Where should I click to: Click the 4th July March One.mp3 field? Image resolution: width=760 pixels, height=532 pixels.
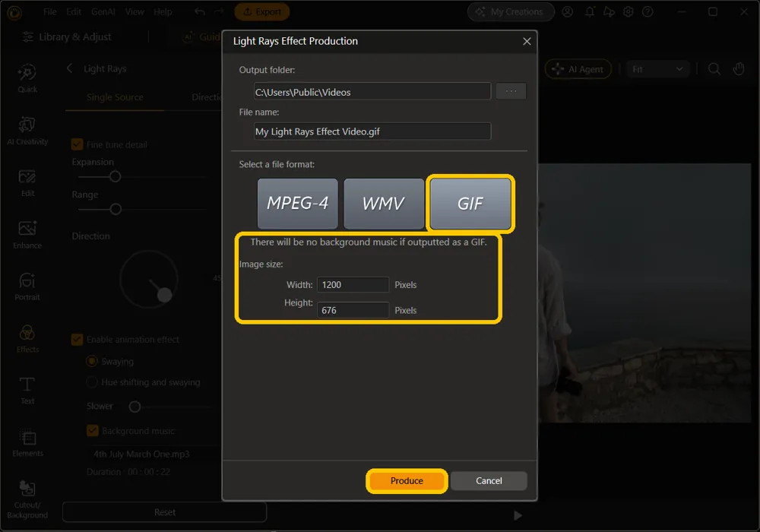pyautogui.click(x=155, y=454)
